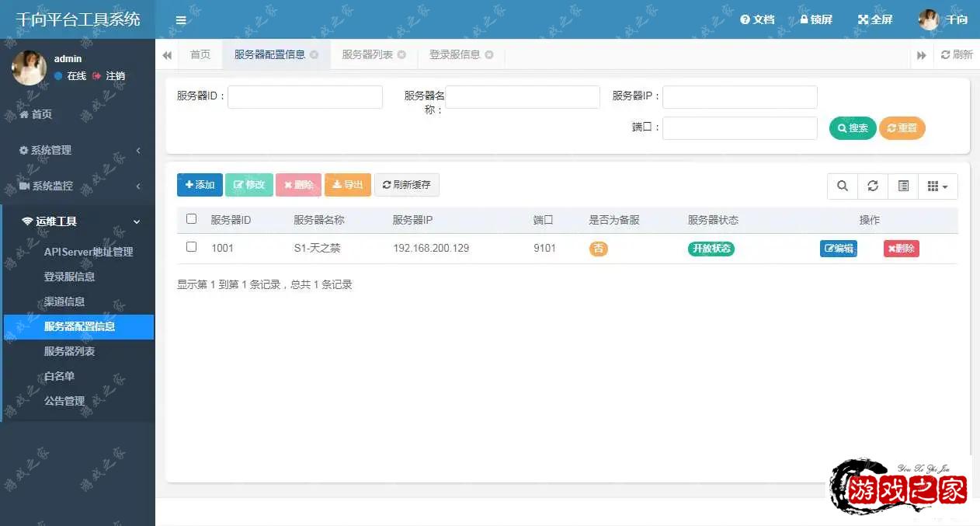Click the table search magnifier icon
Image resolution: width=980 pixels, height=526 pixels.
pos(843,186)
